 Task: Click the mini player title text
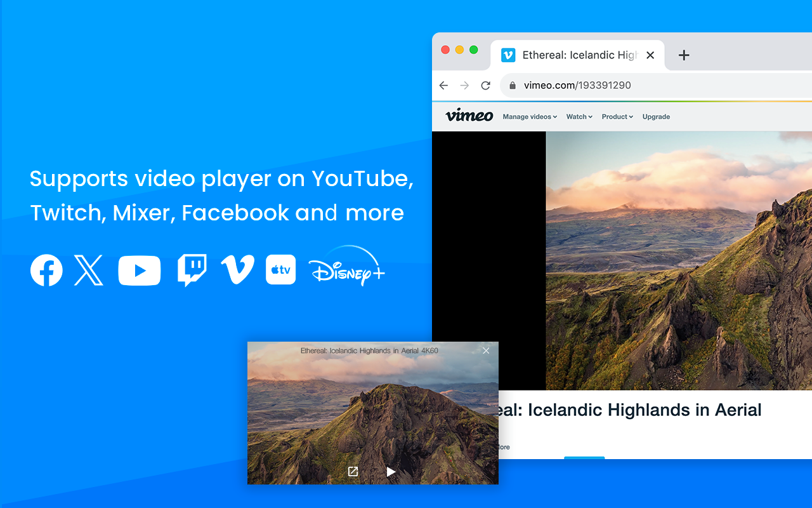click(369, 351)
